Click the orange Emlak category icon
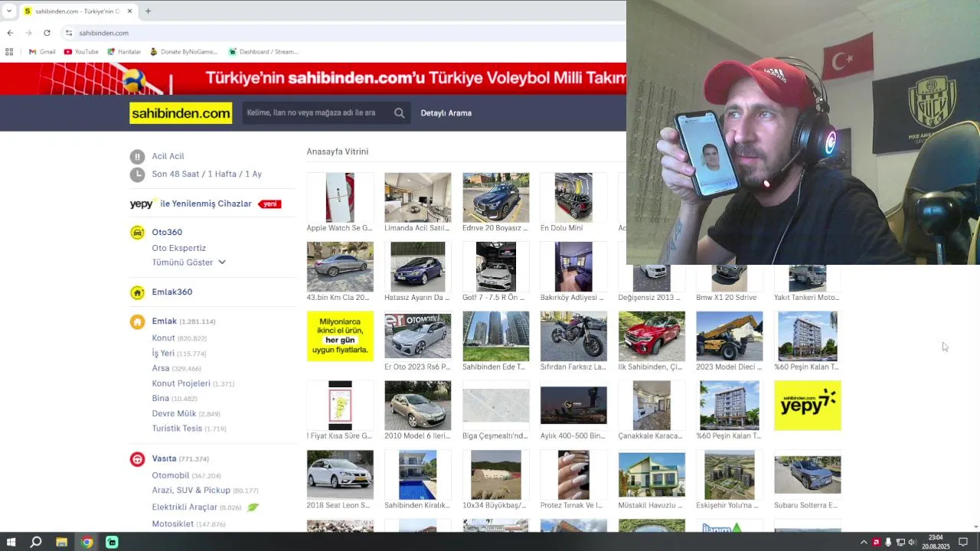Viewport: 980px width, 551px height. tap(137, 322)
